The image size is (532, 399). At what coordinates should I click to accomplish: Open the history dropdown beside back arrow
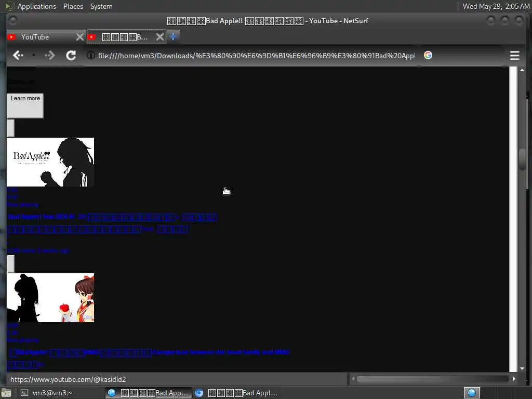tap(33, 55)
